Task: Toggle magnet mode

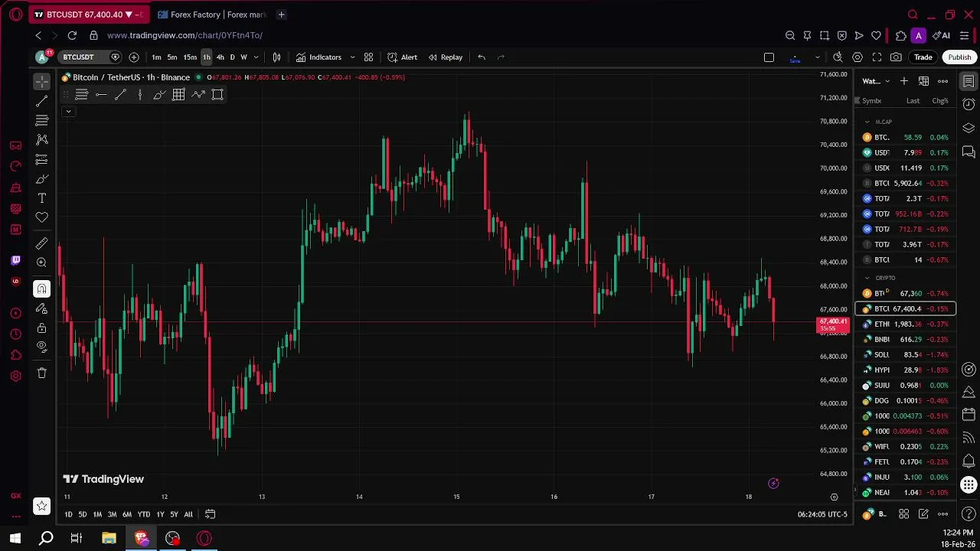Action: 42,289
